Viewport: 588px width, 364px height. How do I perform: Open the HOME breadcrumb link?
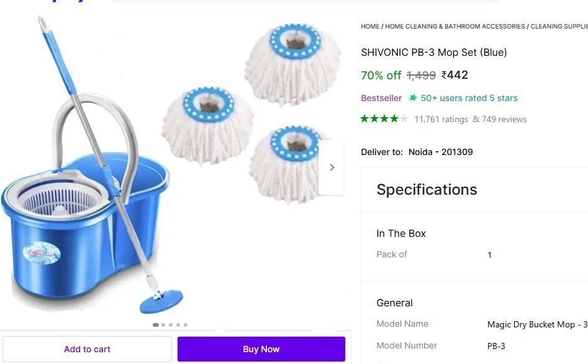click(x=370, y=26)
